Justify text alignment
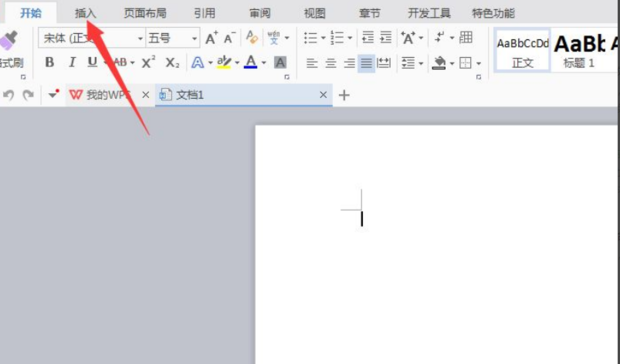 [367, 63]
